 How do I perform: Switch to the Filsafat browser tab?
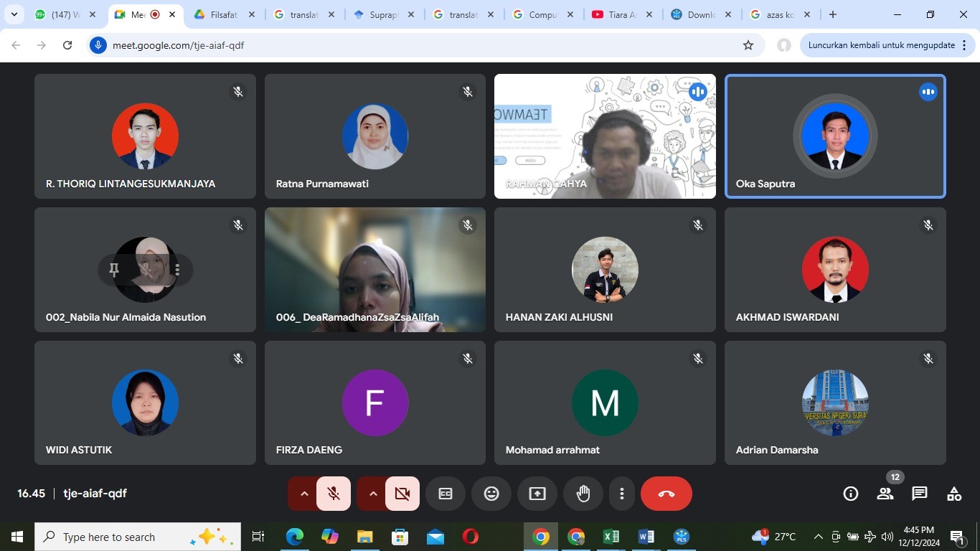click(x=223, y=14)
